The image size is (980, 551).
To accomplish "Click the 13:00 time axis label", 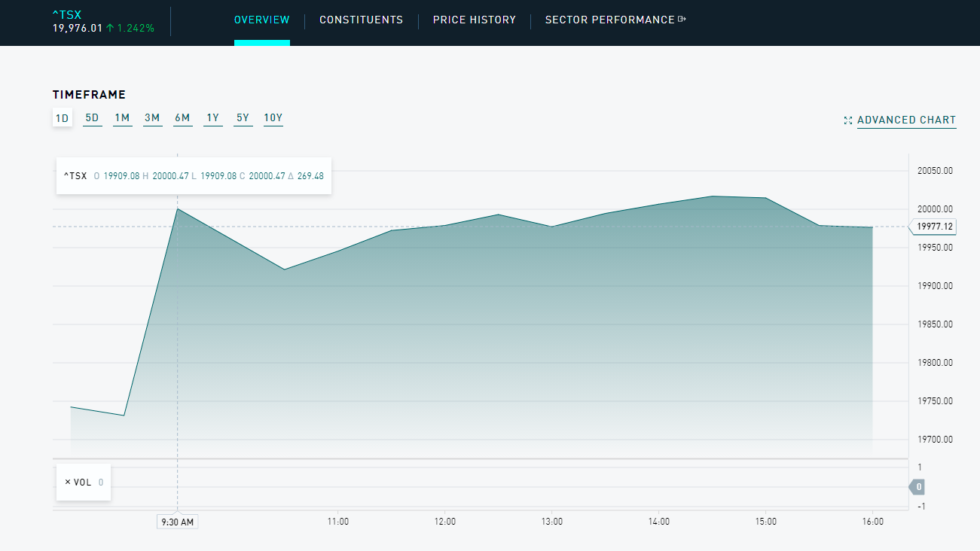I will (552, 521).
